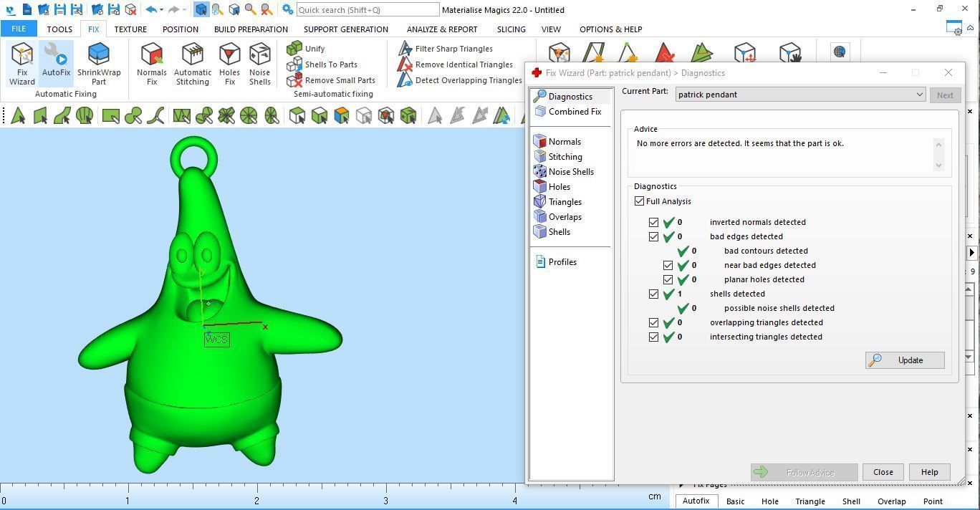
Task: Select the mark plane tool
Action: tap(40, 115)
